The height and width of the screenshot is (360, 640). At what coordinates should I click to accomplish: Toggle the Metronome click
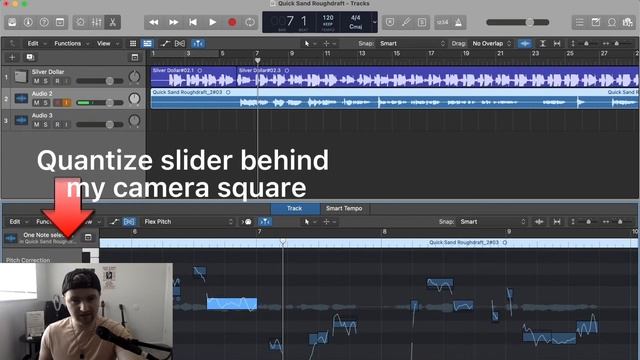click(x=458, y=22)
